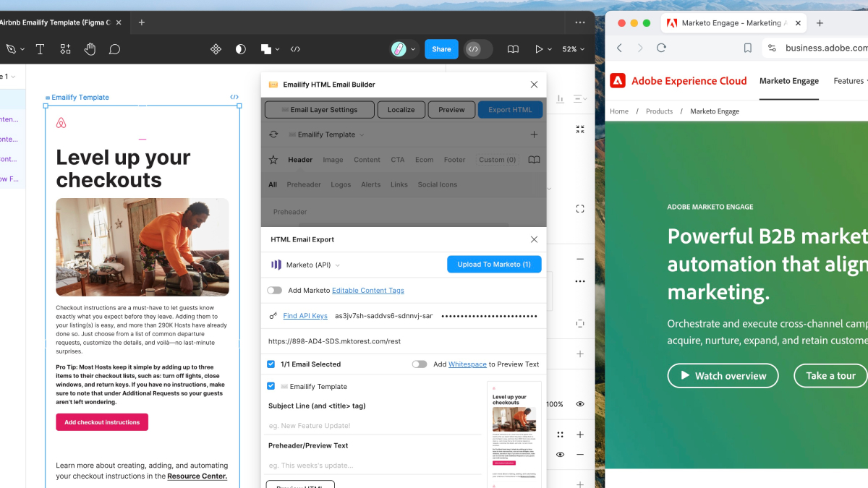
Task: Select the Logos sub-filter
Action: pyautogui.click(x=341, y=184)
